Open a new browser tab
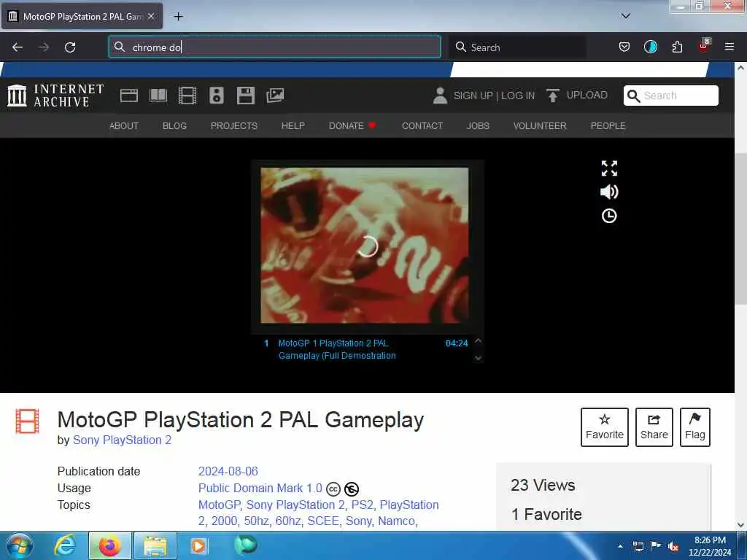The image size is (747, 560). pos(178,17)
